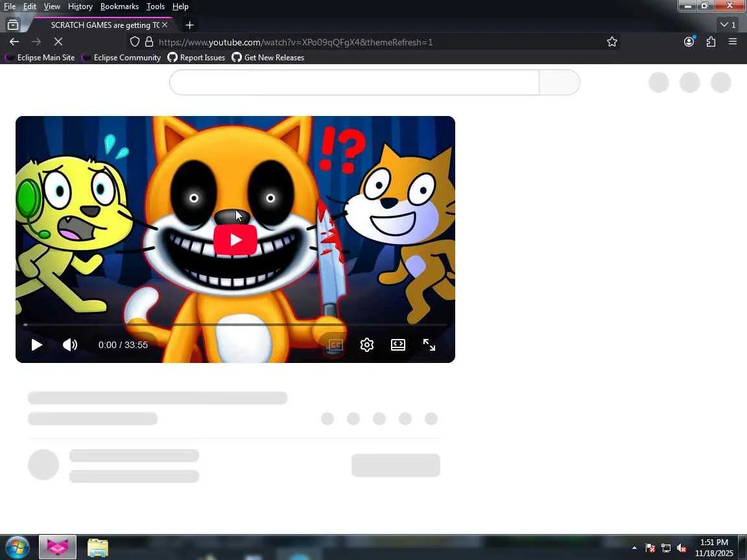
Task: Open Action Center flag icon
Action: coord(650,548)
